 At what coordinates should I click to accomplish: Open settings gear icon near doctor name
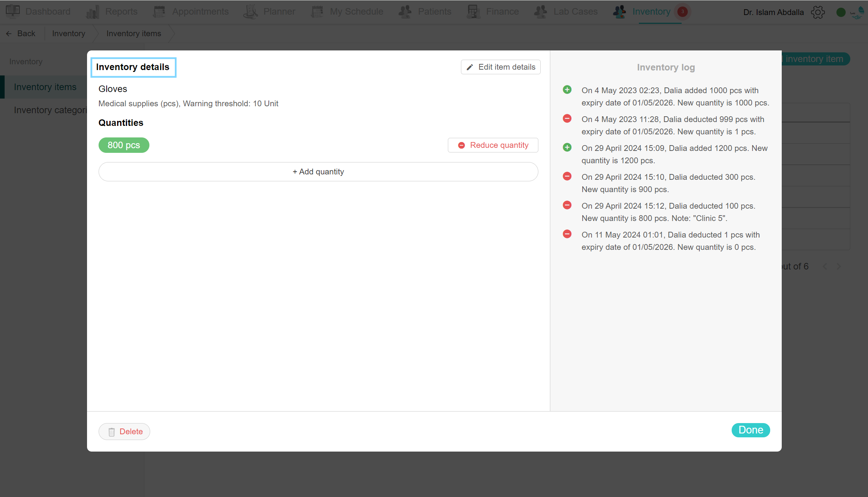coord(818,12)
